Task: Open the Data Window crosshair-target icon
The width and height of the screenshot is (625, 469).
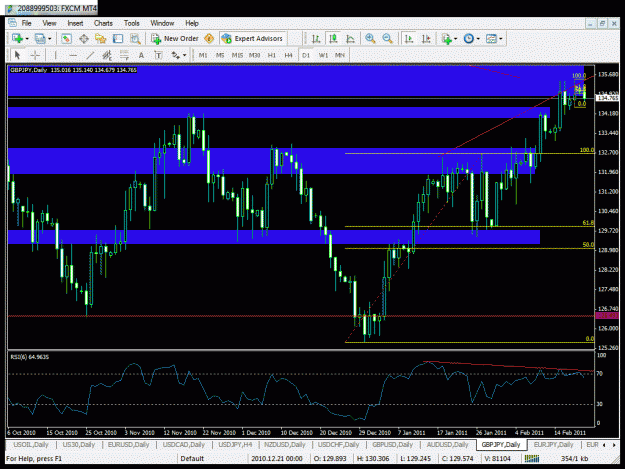Action: click(84, 39)
